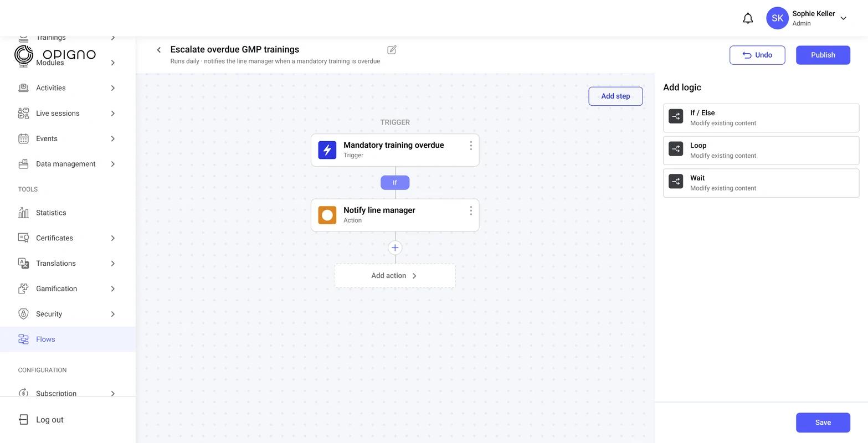
Task: Click the Add action placeholder
Action: (395, 276)
